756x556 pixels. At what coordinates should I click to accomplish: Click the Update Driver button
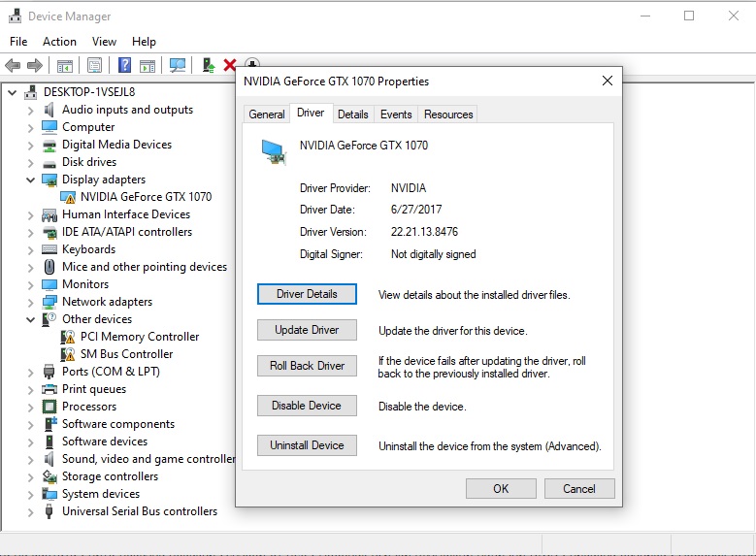tap(307, 330)
